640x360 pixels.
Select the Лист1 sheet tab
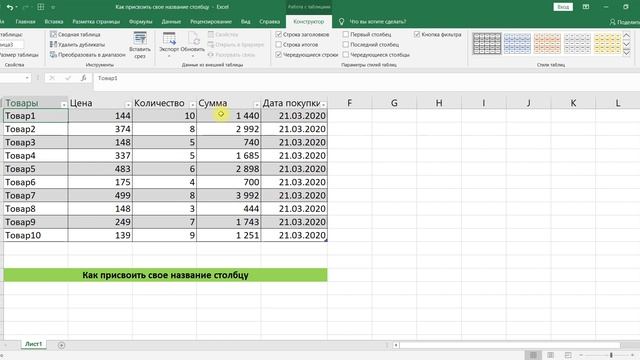click(33, 344)
